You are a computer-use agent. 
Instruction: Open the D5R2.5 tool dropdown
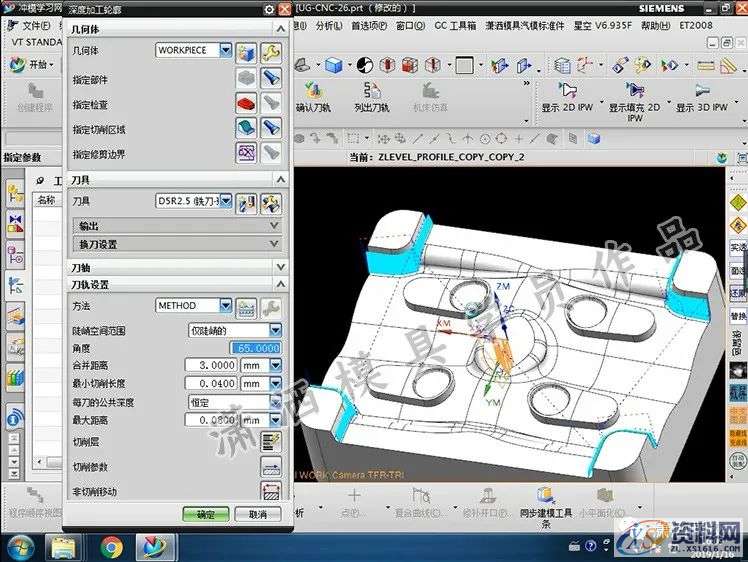tap(226, 202)
